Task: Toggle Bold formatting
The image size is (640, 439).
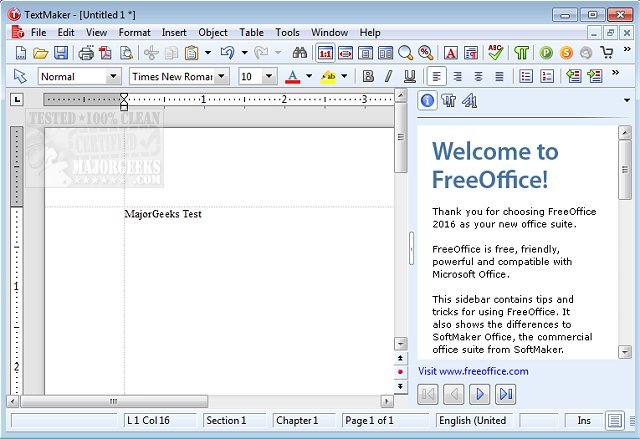Action: [x=368, y=76]
